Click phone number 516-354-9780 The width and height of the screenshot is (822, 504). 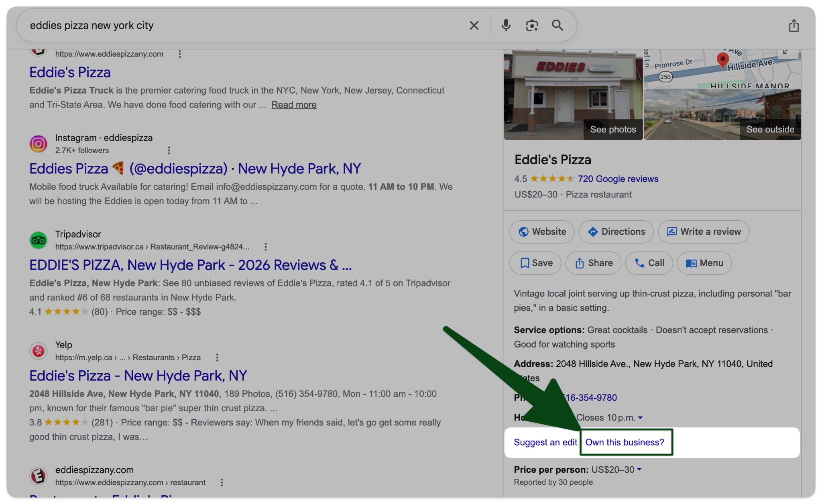point(589,398)
